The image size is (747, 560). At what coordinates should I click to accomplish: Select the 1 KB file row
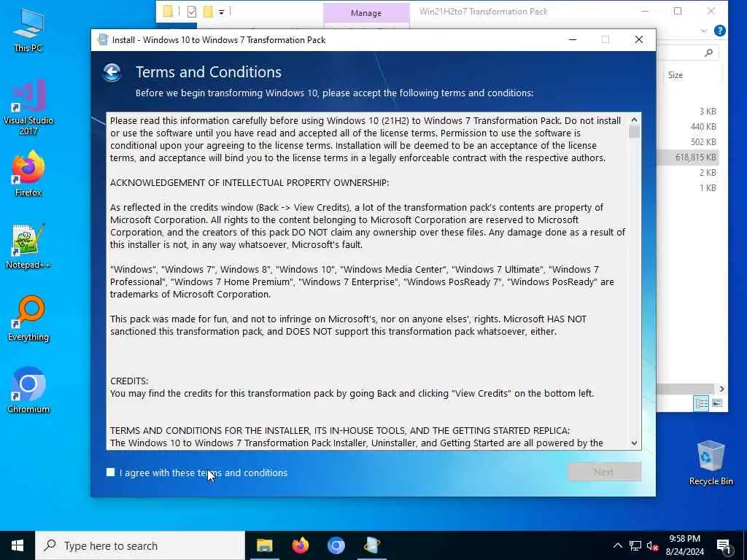click(x=688, y=187)
